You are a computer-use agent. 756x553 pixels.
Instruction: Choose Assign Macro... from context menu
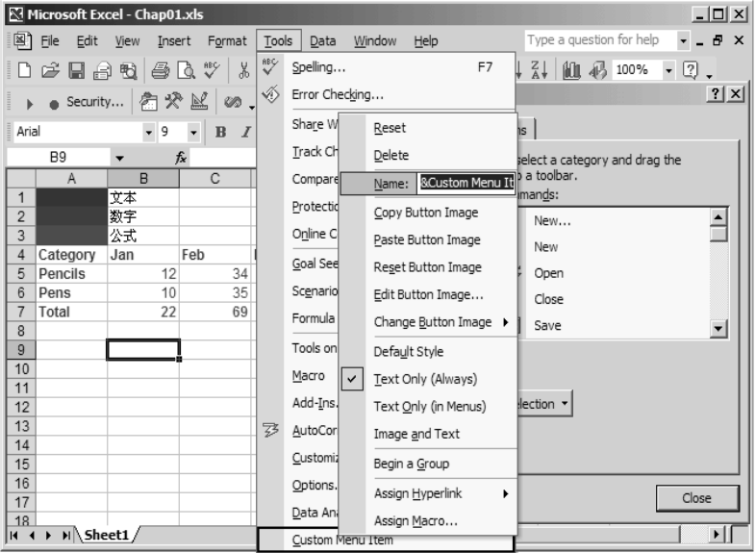(x=416, y=520)
